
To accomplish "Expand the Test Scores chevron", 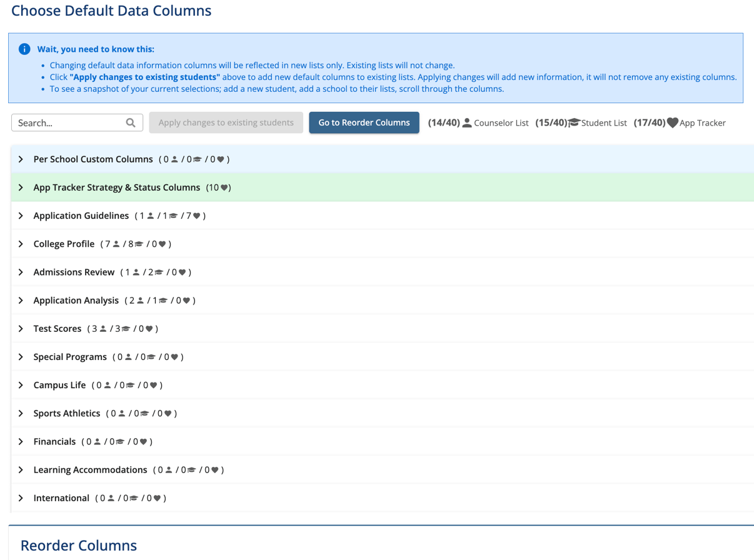I will (21, 329).
